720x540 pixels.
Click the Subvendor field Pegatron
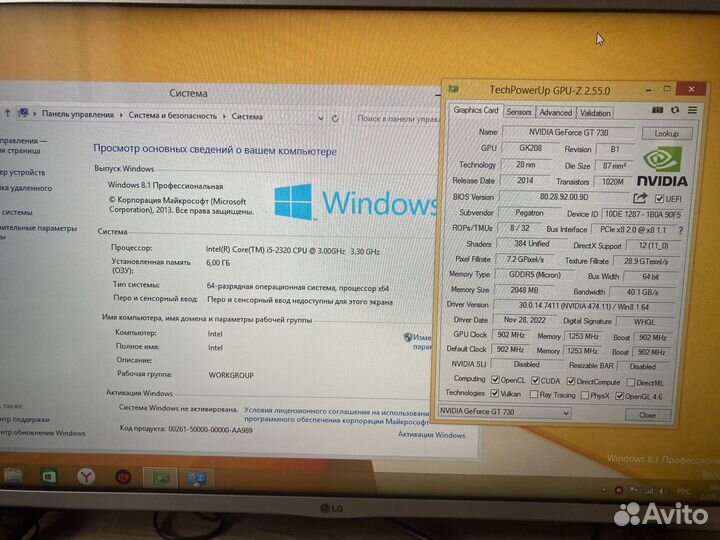point(529,213)
